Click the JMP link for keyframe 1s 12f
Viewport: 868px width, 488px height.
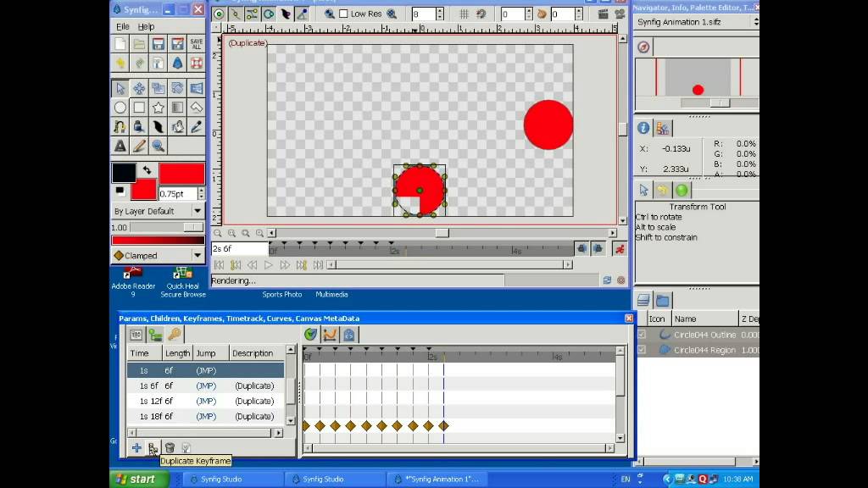pyautogui.click(x=206, y=401)
